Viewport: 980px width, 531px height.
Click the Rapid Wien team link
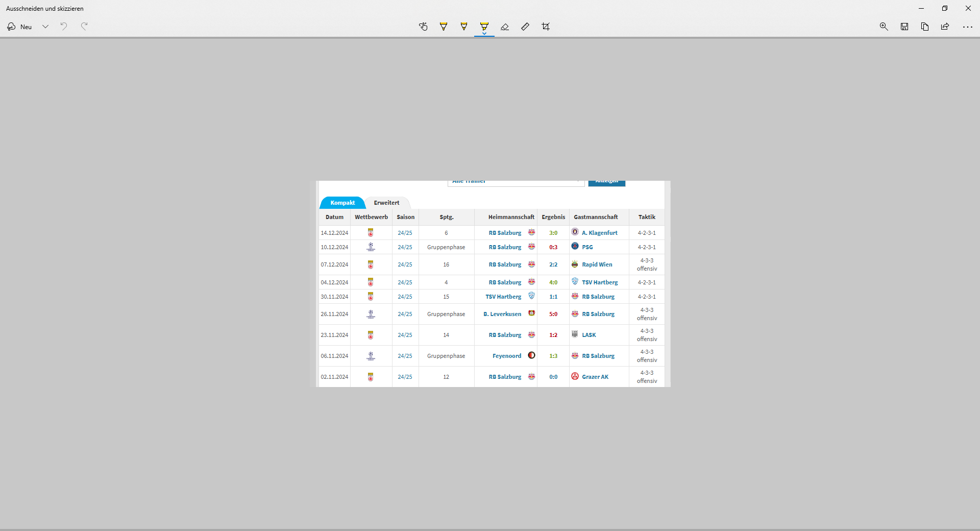click(x=597, y=264)
